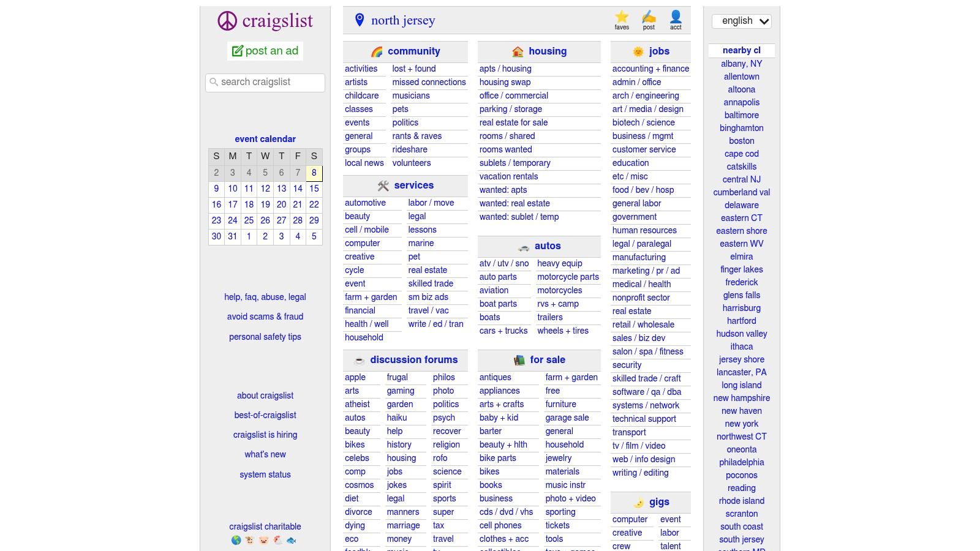This screenshot has width=980, height=551.
Task: Open write / ed / tran services
Action: 435,324
